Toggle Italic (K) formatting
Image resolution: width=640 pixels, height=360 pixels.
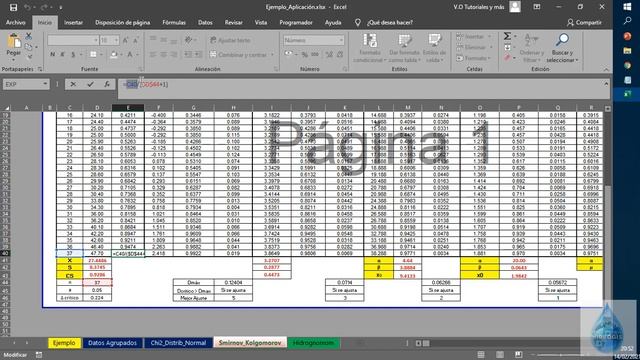62,54
